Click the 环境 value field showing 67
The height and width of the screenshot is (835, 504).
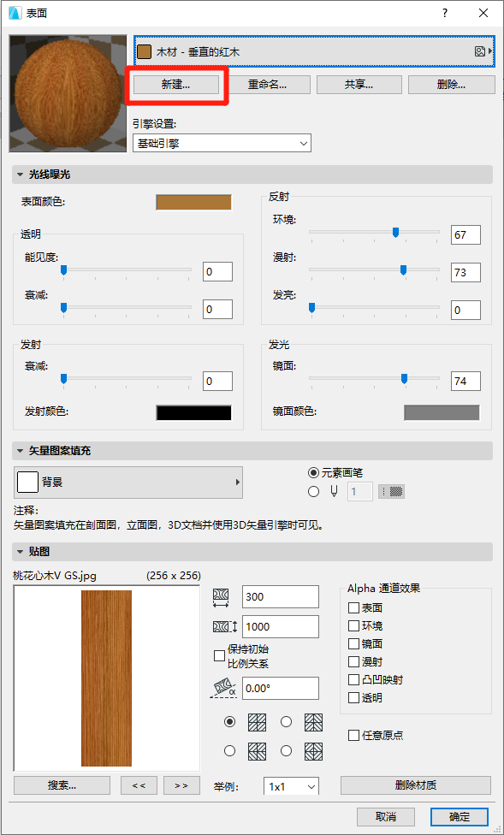pyautogui.click(x=465, y=234)
